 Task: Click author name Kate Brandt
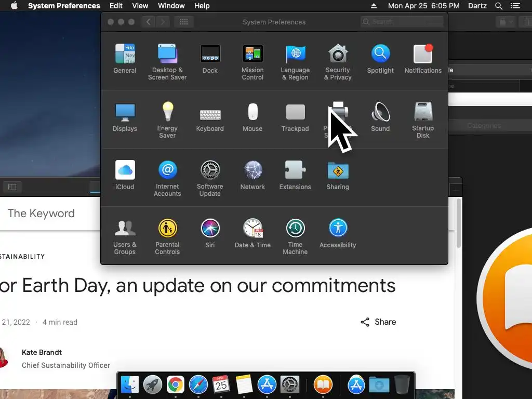[42, 352]
